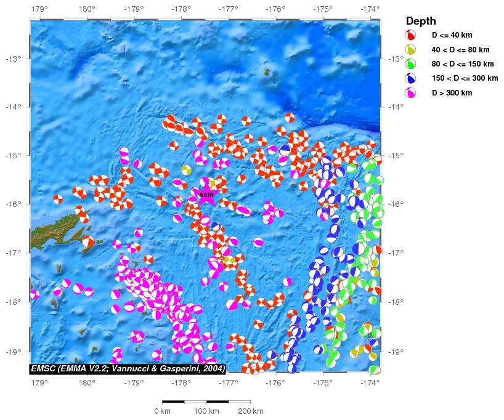
Task: Open the EMSC EMMA V2.2 credit text
Action: click(x=128, y=368)
